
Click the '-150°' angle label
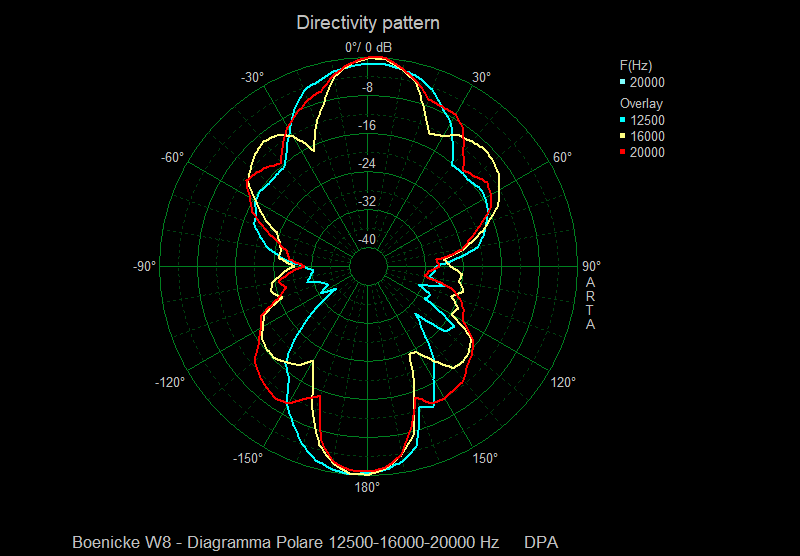[248, 458]
